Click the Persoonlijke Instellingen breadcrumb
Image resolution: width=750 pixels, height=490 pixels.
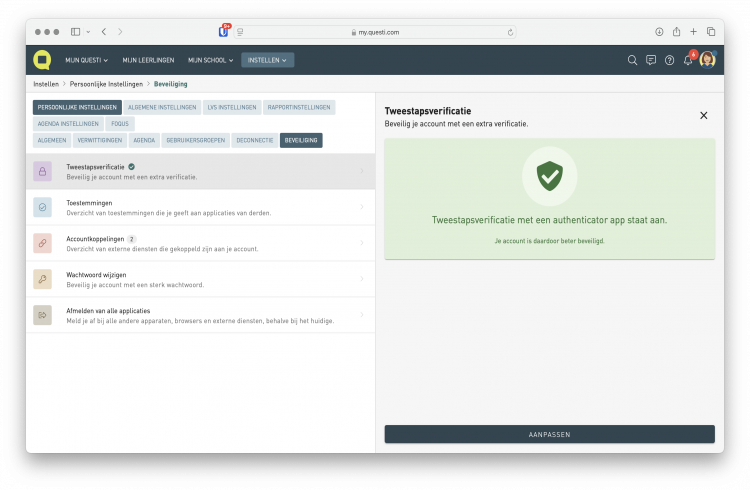click(x=106, y=84)
